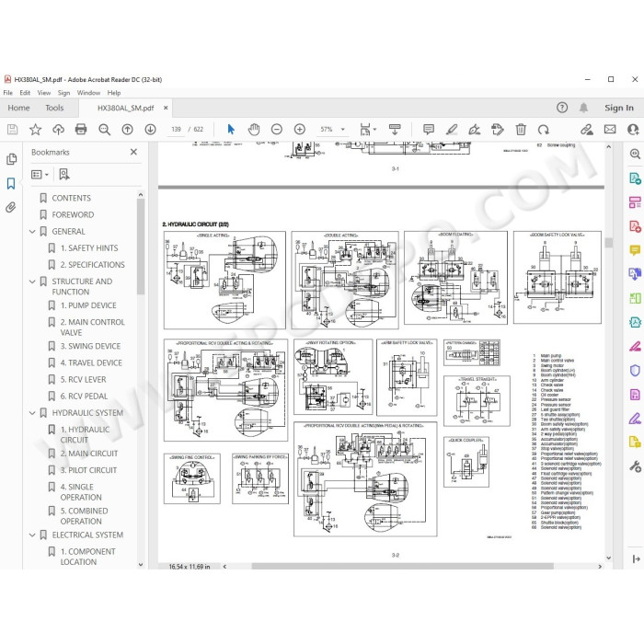Zoom in with plus icon
This screenshot has height=644, width=644.
[x=300, y=130]
